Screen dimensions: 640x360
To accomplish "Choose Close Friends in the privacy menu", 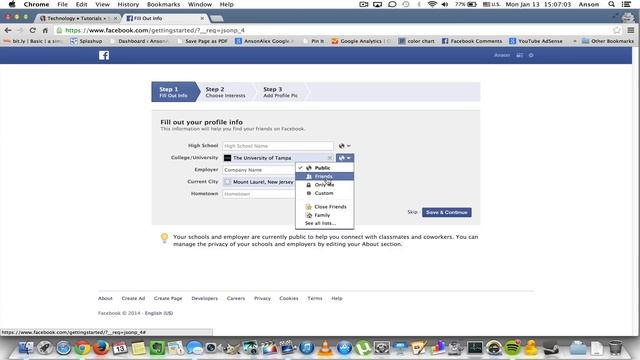I will [x=324, y=207].
